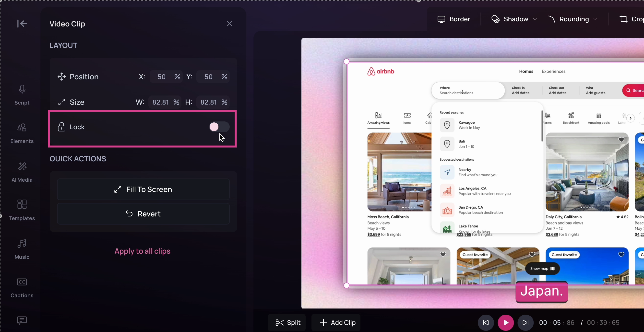
Task: Close the Video Clip panel
Action: pos(229,24)
